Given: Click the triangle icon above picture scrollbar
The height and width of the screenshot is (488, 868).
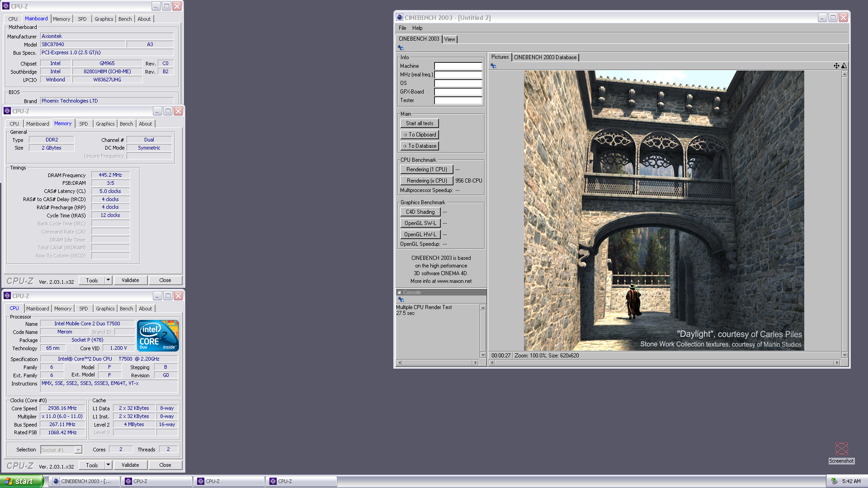Looking at the screenshot, I should (844, 66).
